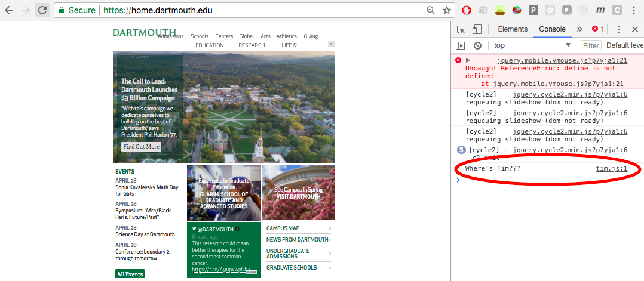Click the Dartmouth logo
The height and width of the screenshot is (281, 644).
(x=144, y=32)
